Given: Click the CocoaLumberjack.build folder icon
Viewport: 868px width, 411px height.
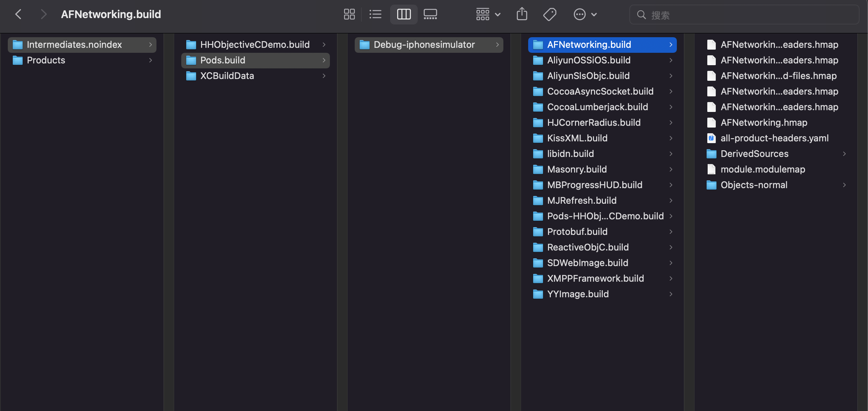Looking at the screenshot, I should click(538, 107).
